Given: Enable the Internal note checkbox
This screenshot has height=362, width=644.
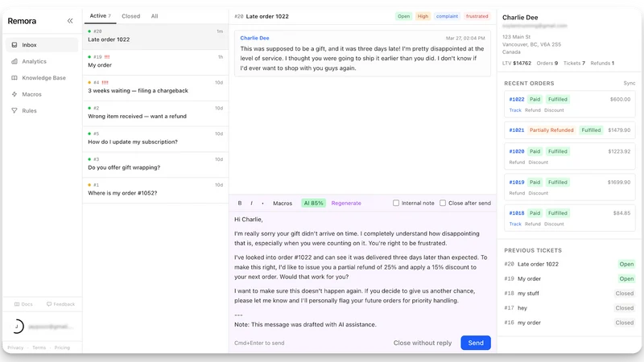Looking at the screenshot, I should point(396,203).
